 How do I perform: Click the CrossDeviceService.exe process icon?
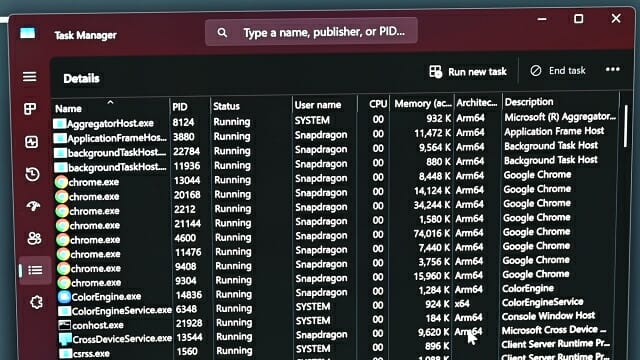click(x=65, y=339)
